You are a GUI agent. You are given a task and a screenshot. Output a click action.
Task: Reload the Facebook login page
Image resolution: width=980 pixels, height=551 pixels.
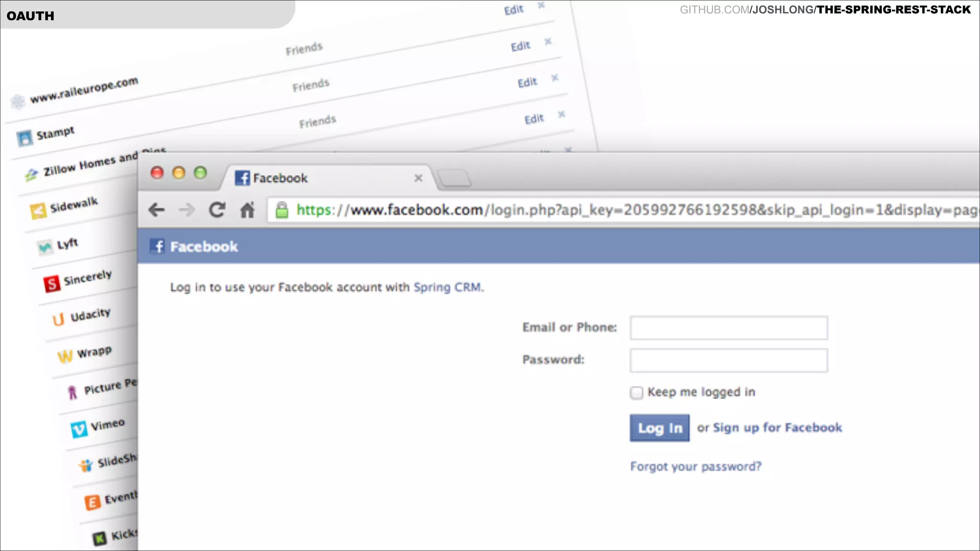click(x=217, y=209)
